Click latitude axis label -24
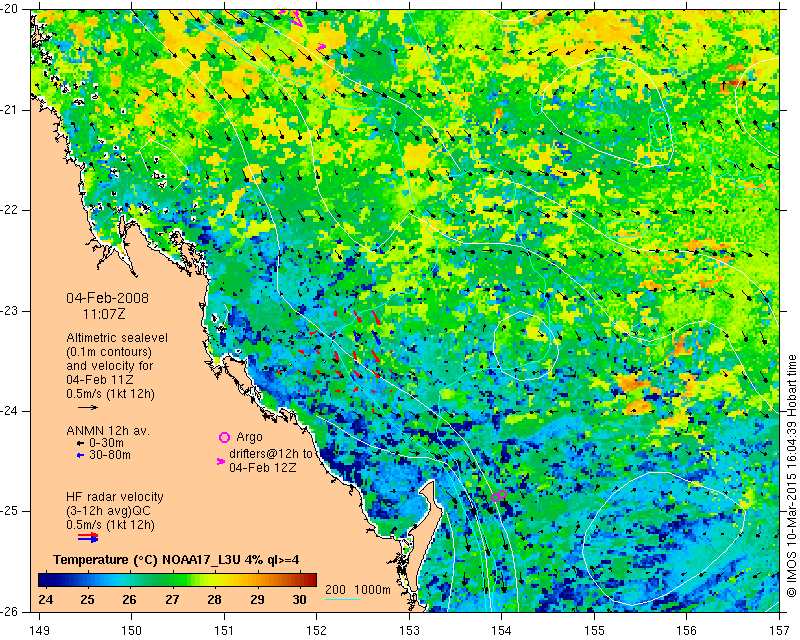This screenshot has width=800, height=640. tap(9, 411)
